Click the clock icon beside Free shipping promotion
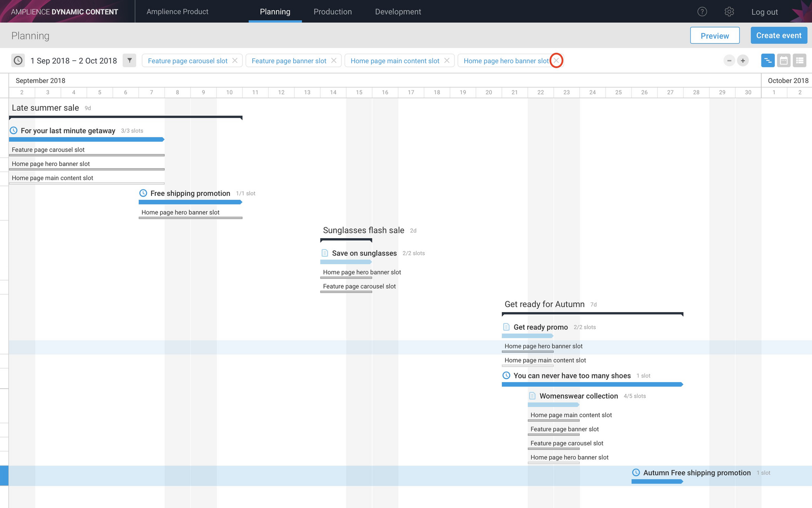This screenshot has height=508, width=812. point(143,193)
